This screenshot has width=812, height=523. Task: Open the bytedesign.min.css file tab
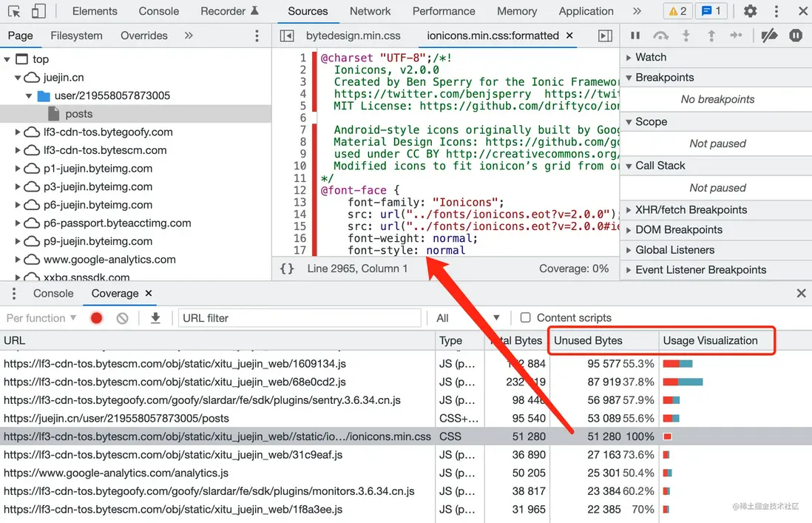(353, 36)
